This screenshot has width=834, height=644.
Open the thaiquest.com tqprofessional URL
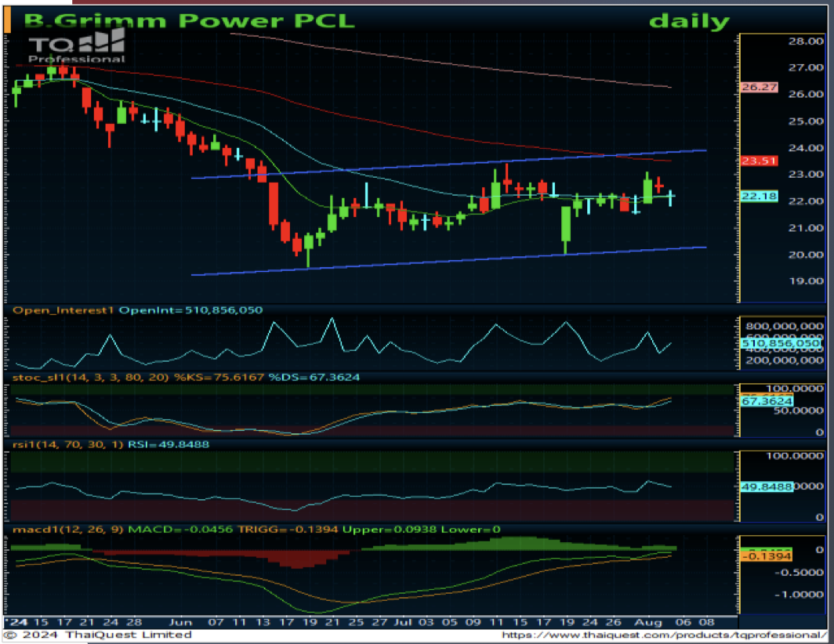tap(664, 635)
